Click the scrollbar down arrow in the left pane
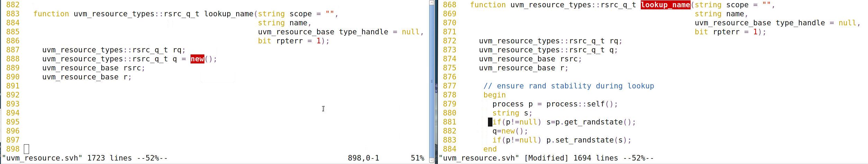Screen dimensions: 868x164 click(431, 160)
